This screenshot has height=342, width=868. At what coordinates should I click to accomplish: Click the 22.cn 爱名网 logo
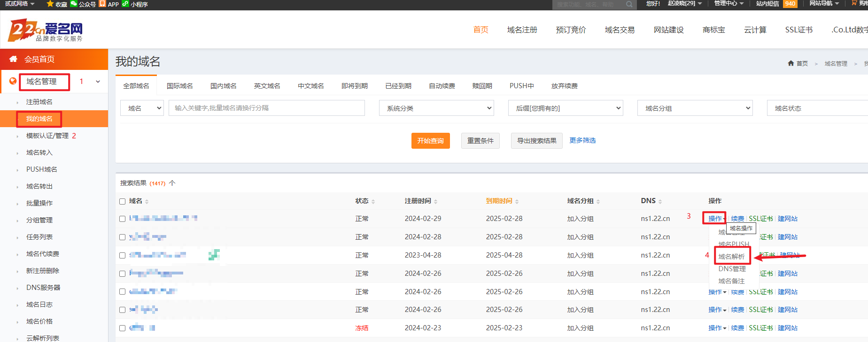(45, 30)
